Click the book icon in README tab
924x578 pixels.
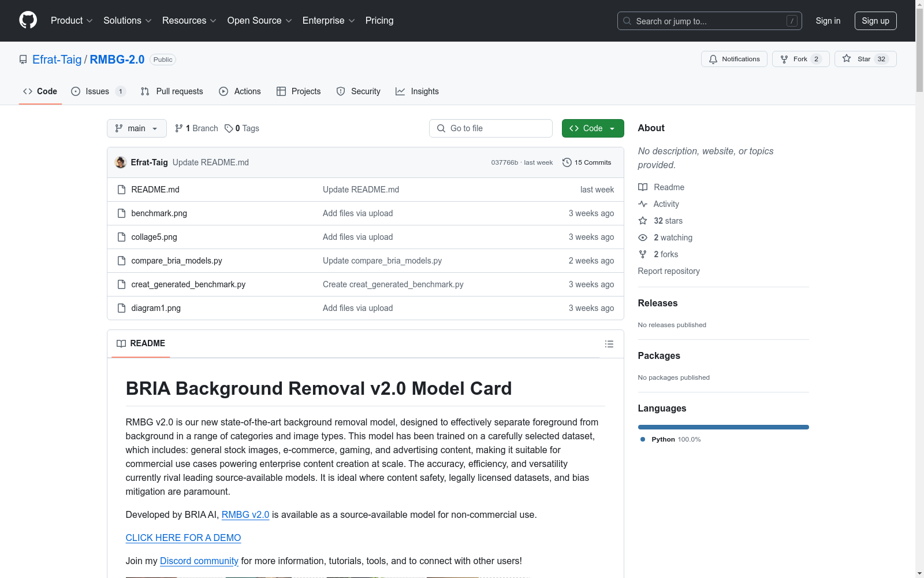121,343
